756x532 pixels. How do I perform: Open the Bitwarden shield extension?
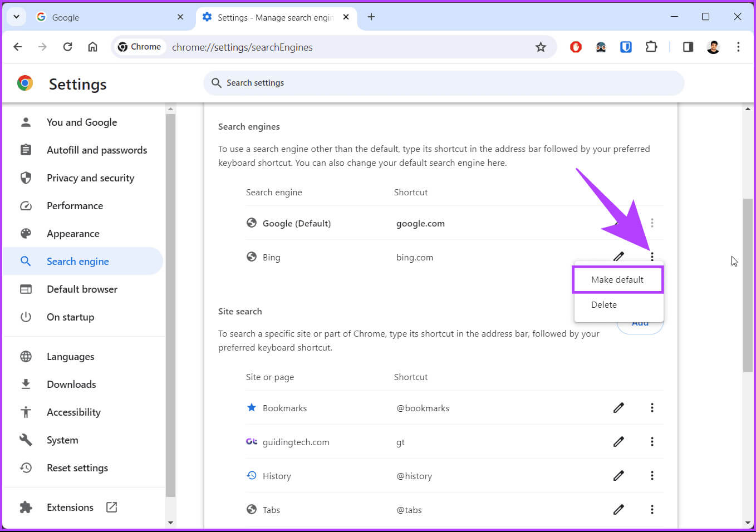click(x=626, y=47)
